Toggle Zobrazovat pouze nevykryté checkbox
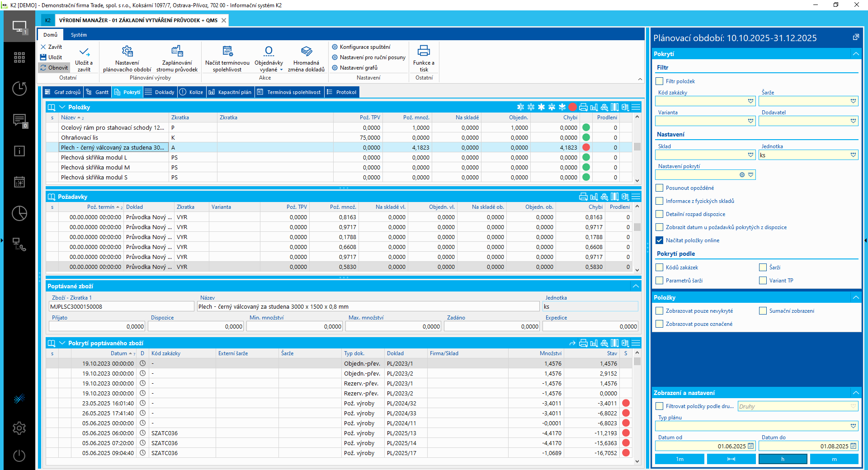The height and width of the screenshot is (470, 868). (660, 311)
